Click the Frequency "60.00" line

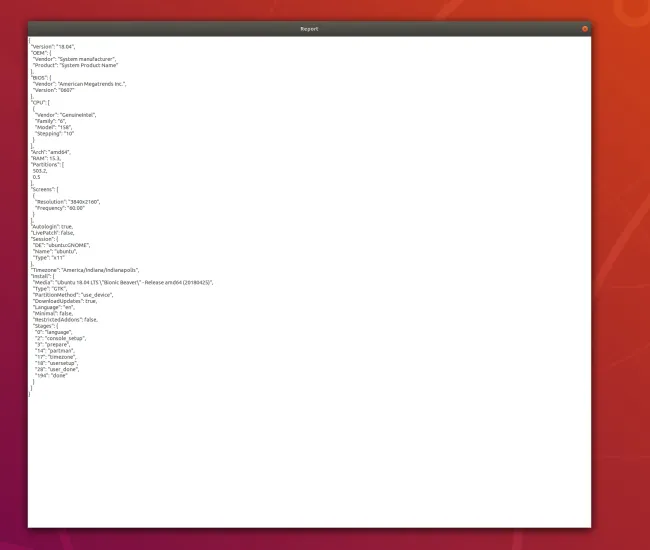[60, 208]
